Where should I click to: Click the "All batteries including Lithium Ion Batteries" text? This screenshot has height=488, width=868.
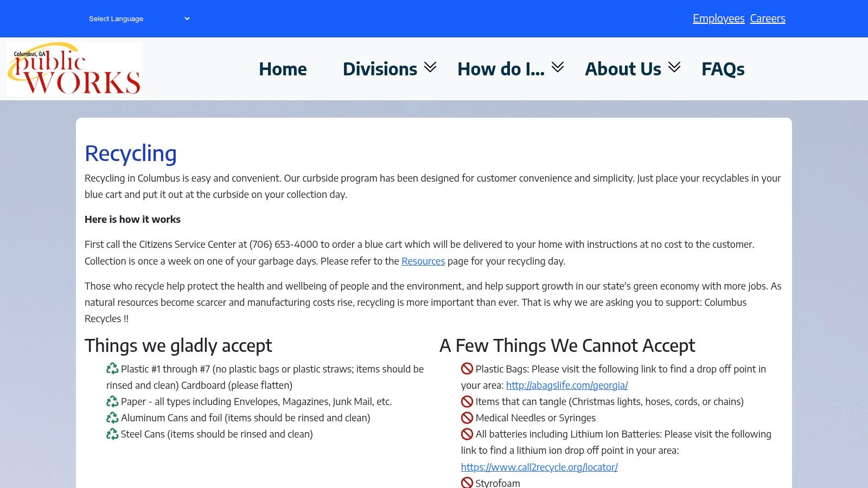(616, 442)
